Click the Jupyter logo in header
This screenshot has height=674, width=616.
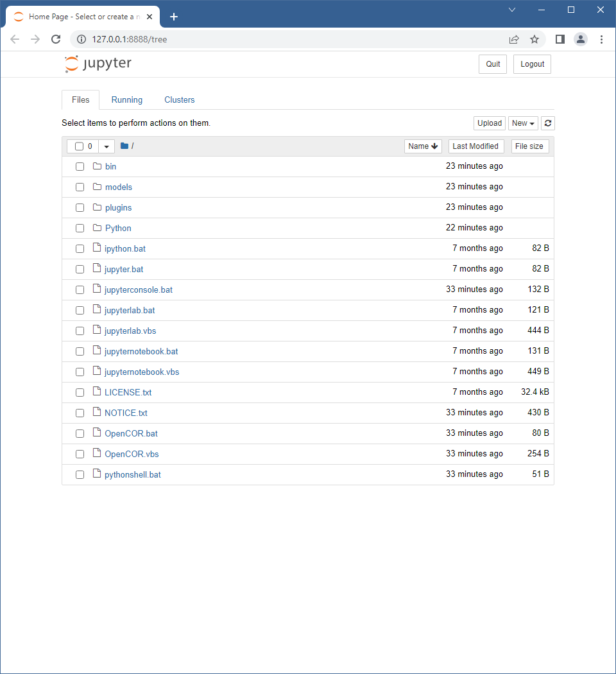click(98, 64)
